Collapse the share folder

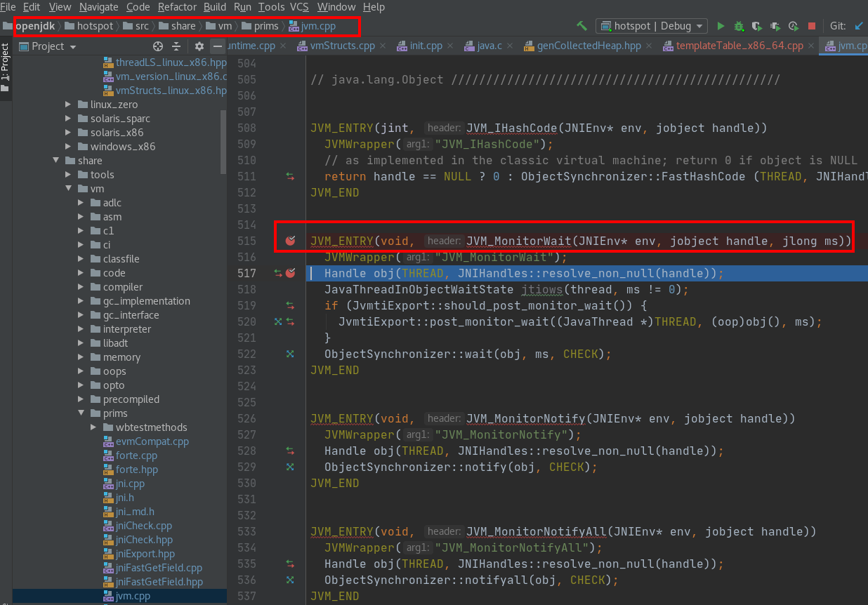tap(55, 161)
